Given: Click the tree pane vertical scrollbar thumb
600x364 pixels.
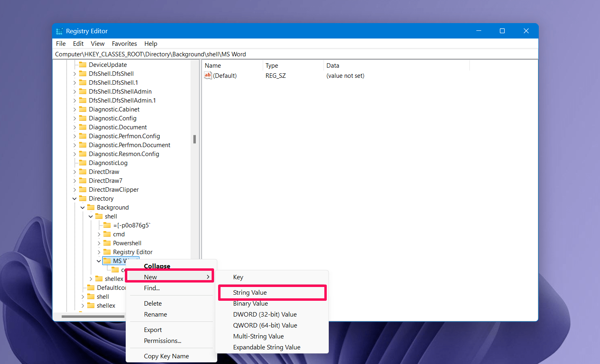Looking at the screenshot, I should (195, 139).
